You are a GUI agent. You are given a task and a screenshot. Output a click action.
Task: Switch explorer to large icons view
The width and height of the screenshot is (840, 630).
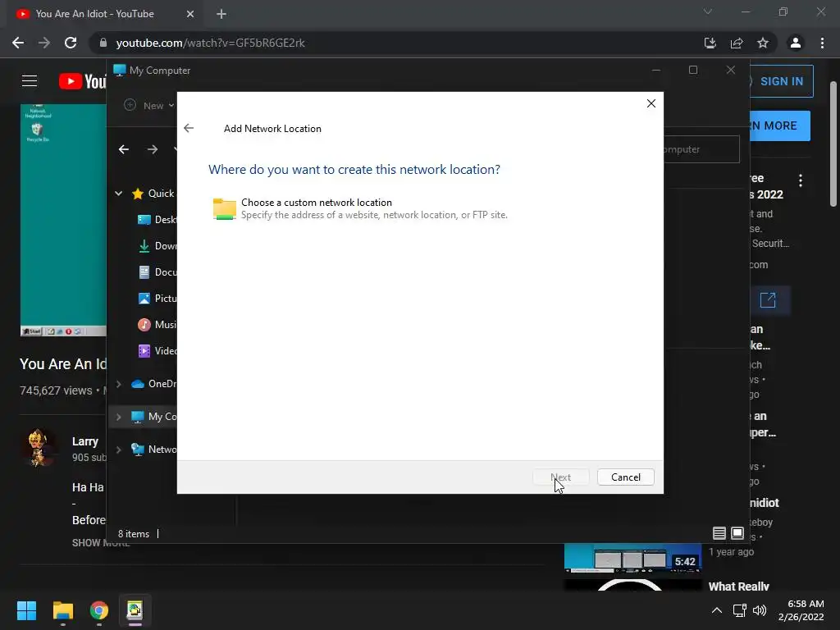[737, 533]
